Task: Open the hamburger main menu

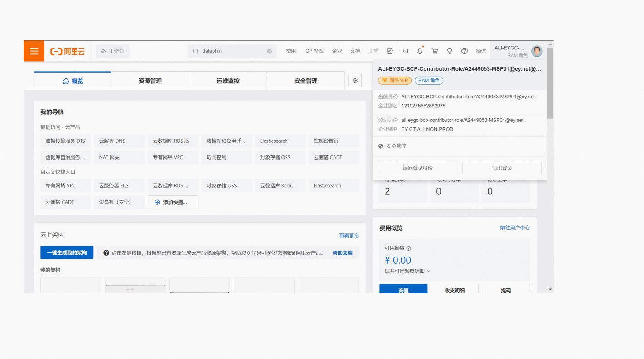Action: coord(34,51)
